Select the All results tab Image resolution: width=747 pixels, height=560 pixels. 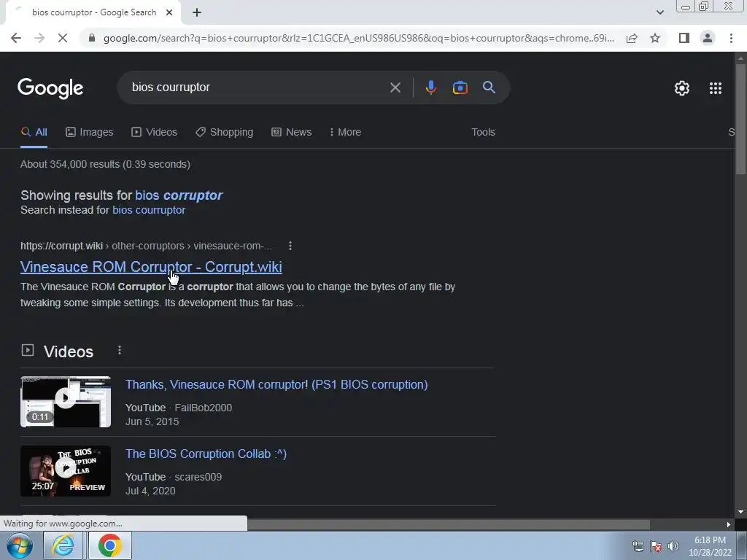tap(34, 133)
